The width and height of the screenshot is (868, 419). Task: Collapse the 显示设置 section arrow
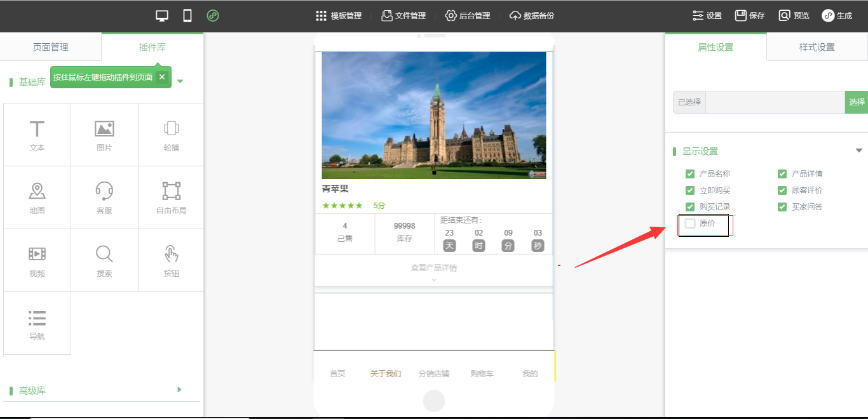click(859, 151)
